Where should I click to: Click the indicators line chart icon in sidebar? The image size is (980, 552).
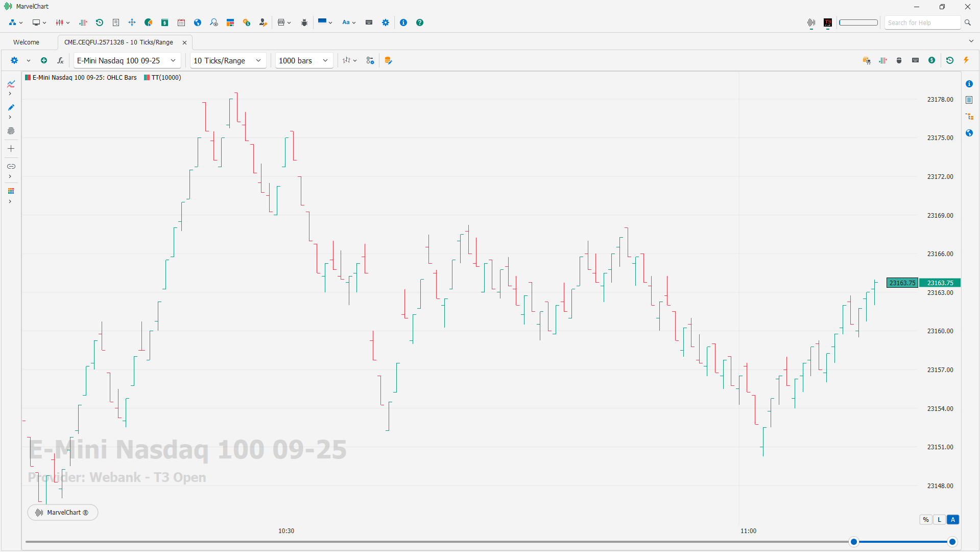[x=11, y=84]
